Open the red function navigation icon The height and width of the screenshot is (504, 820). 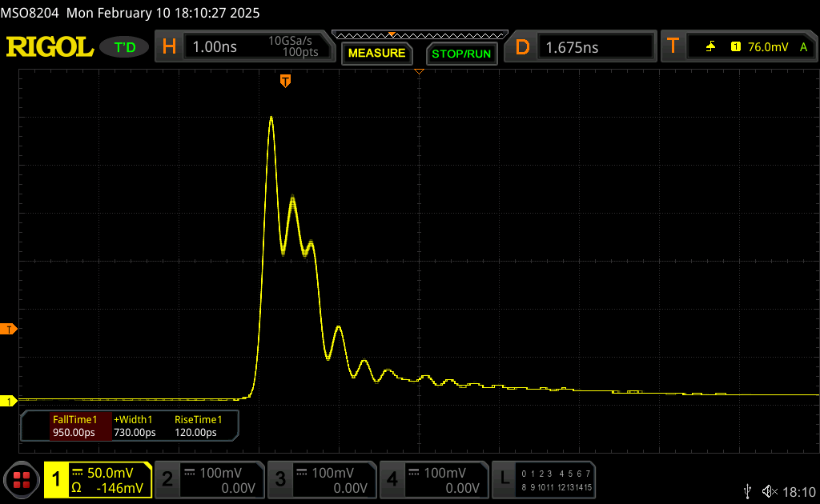pyautogui.click(x=22, y=480)
